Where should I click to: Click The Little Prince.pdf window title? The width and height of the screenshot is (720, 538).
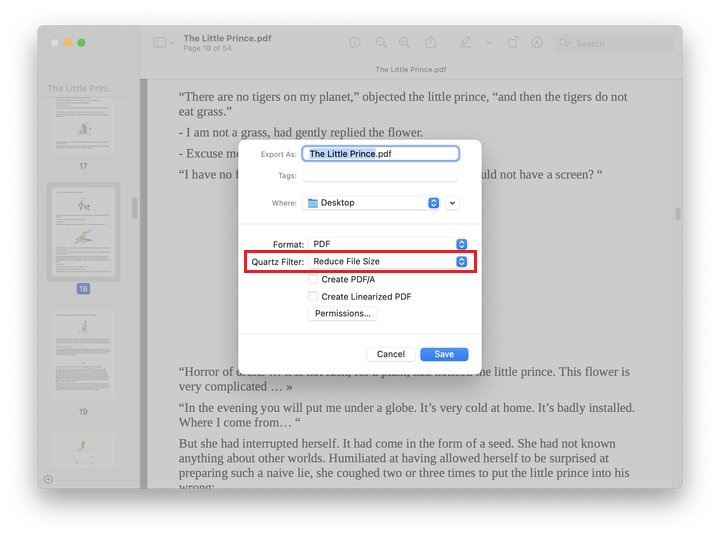(x=227, y=38)
